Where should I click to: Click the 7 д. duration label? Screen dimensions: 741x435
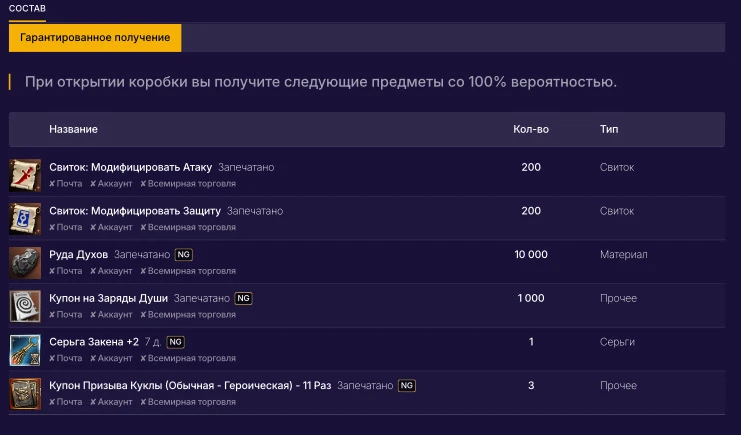153,342
